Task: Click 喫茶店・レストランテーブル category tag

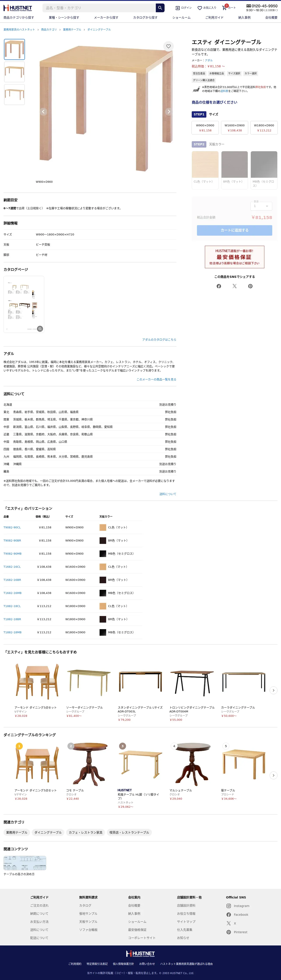Action: pyautogui.click(x=130, y=832)
